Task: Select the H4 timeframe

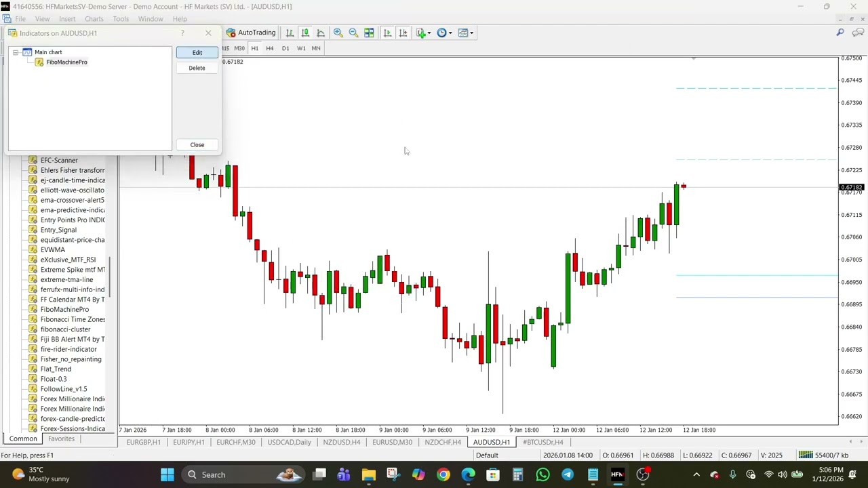Action: pos(270,48)
